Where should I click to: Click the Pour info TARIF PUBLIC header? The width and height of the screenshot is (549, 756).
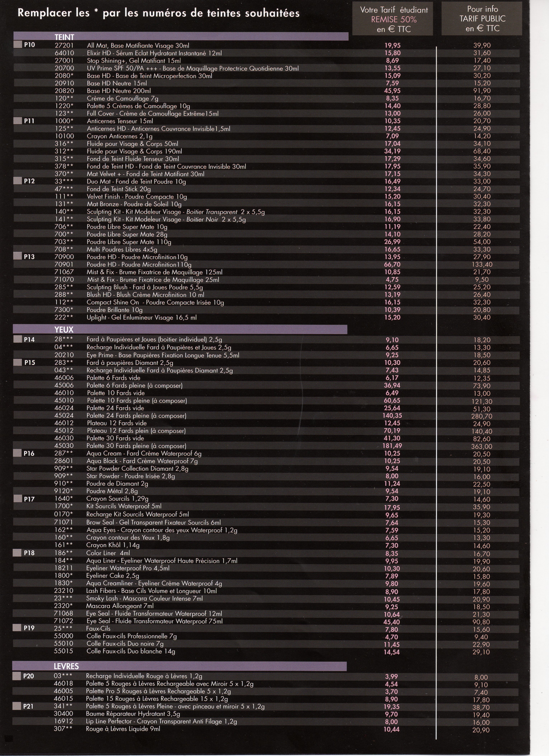click(x=482, y=19)
